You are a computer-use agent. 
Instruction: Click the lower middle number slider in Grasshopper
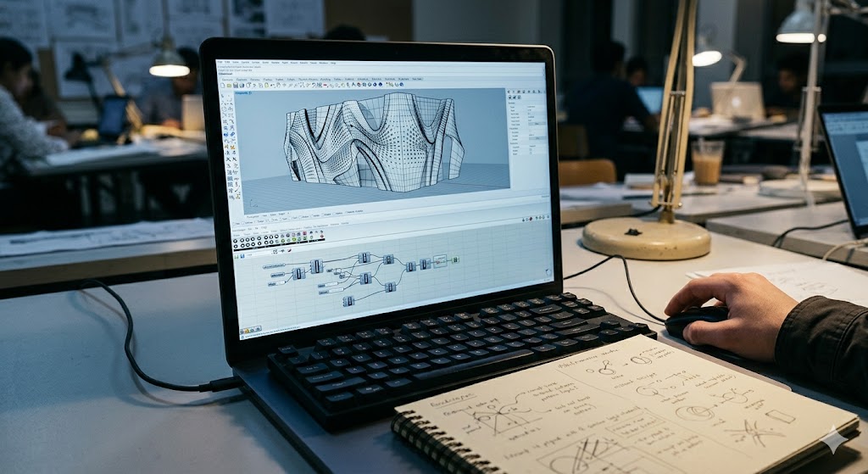pos(331,291)
